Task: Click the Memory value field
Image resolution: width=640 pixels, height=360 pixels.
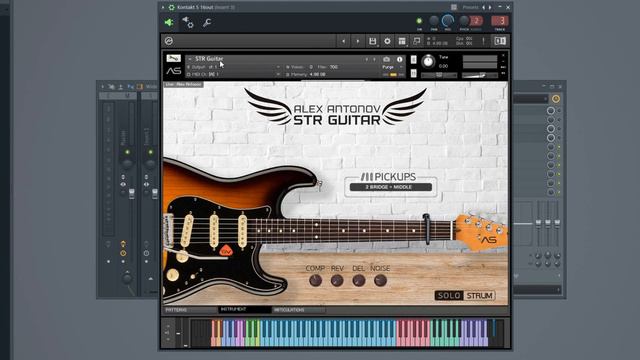Action: pyautogui.click(x=318, y=75)
